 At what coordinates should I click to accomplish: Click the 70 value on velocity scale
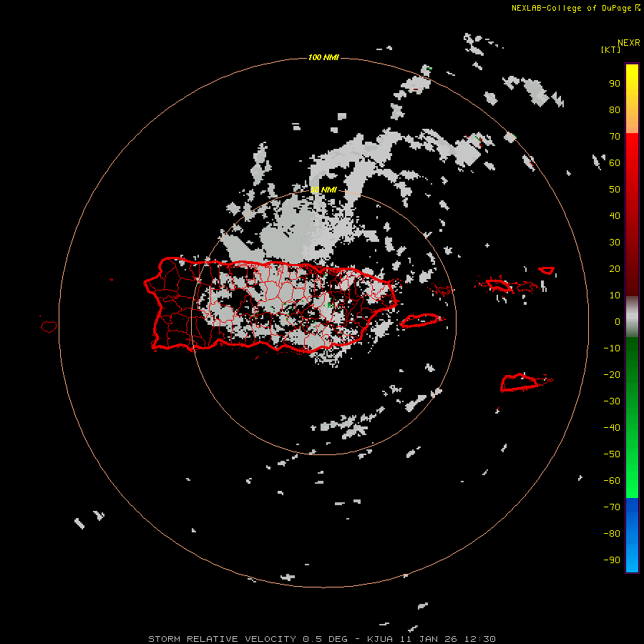coord(615,137)
